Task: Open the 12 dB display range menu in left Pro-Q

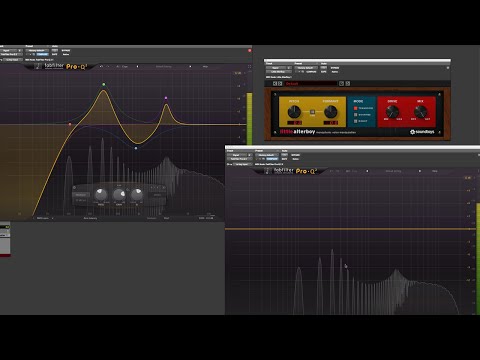Action: [238, 73]
